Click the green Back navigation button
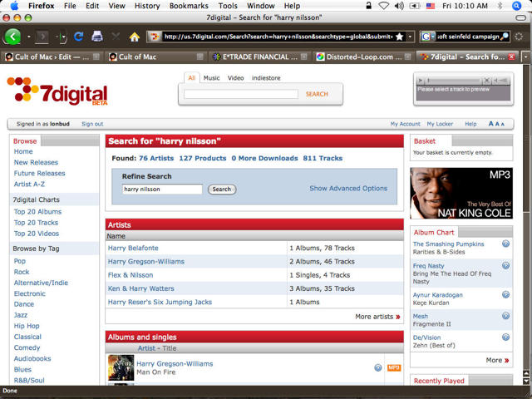The height and width of the screenshot is (399, 532). [x=13, y=37]
